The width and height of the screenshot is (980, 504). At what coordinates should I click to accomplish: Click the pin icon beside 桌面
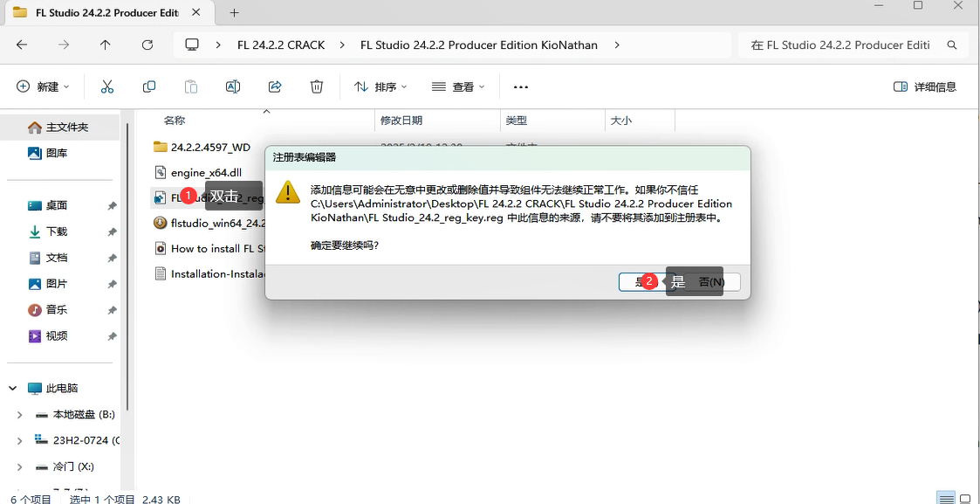(112, 206)
